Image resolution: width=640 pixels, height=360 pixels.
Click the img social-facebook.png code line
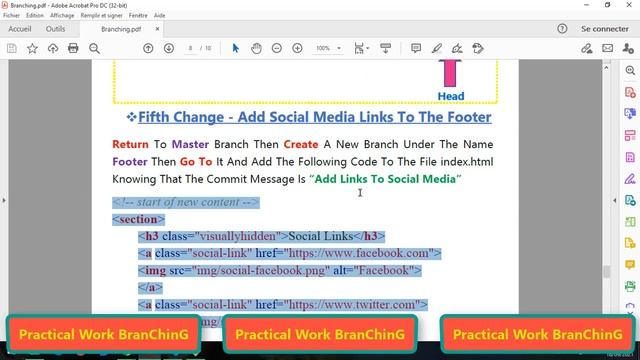(x=280, y=270)
